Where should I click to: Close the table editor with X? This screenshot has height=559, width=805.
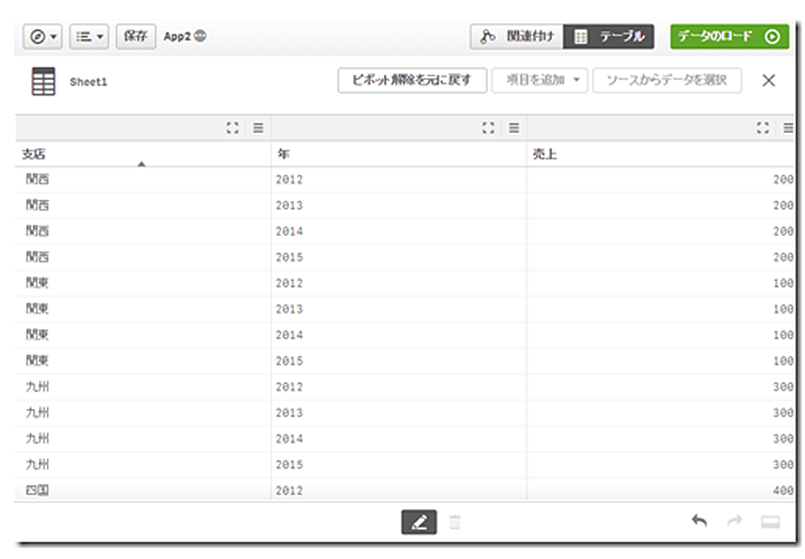(x=769, y=81)
